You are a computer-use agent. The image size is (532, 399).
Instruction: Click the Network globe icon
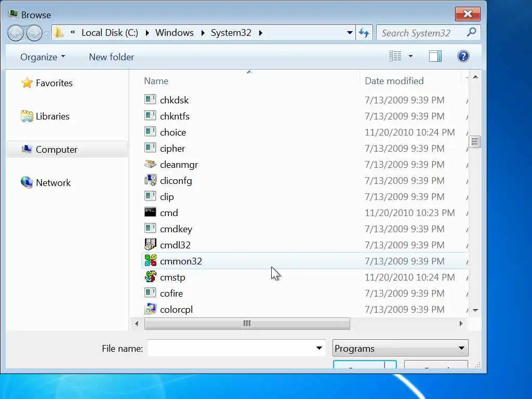click(x=27, y=182)
